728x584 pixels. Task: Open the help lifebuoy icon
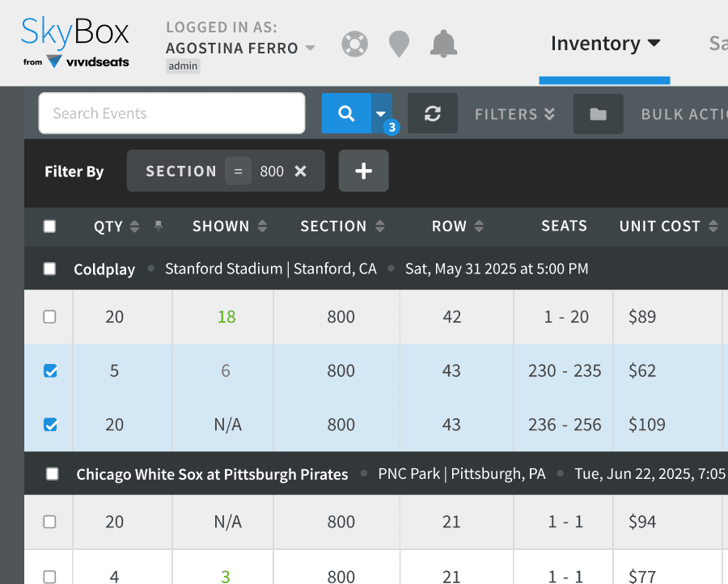[x=355, y=44]
